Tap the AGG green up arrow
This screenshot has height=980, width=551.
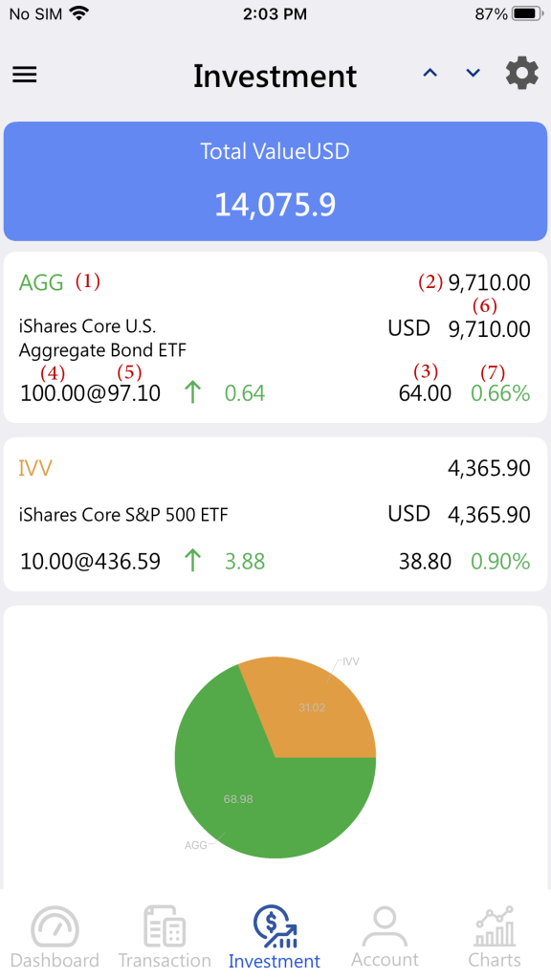tap(192, 392)
